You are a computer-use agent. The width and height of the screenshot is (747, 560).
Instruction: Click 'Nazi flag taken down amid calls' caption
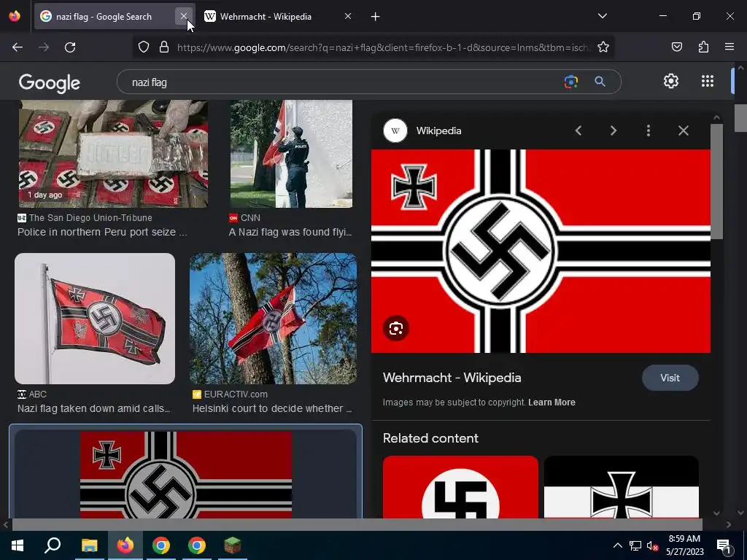93,408
